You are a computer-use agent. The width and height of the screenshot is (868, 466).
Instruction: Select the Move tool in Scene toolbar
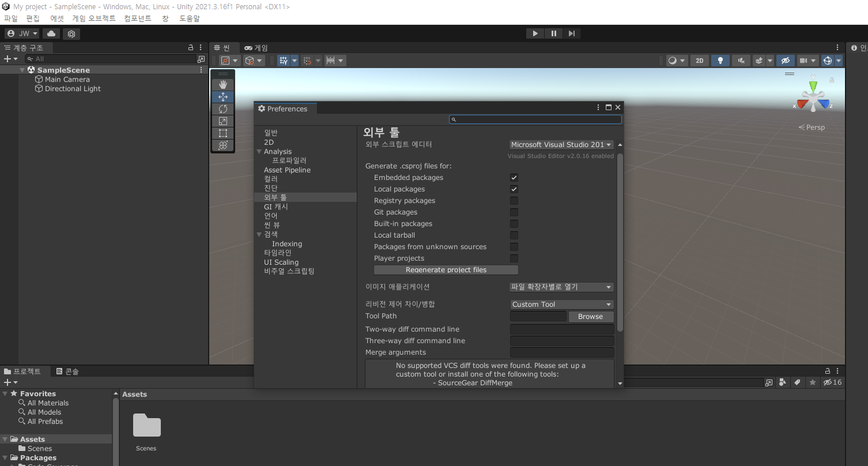[223, 97]
